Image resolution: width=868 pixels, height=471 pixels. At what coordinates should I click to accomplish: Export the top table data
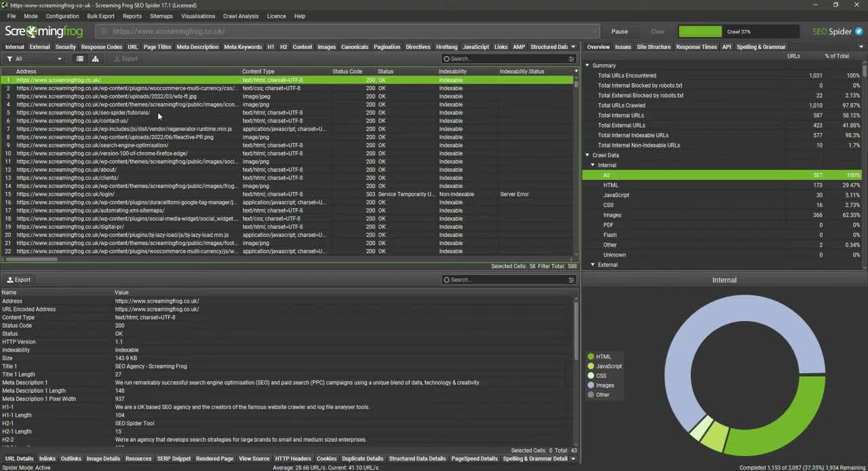(x=125, y=59)
